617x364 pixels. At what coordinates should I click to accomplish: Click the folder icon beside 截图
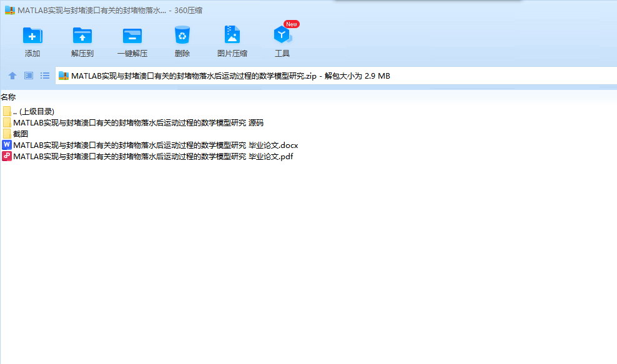pos(7,134)
